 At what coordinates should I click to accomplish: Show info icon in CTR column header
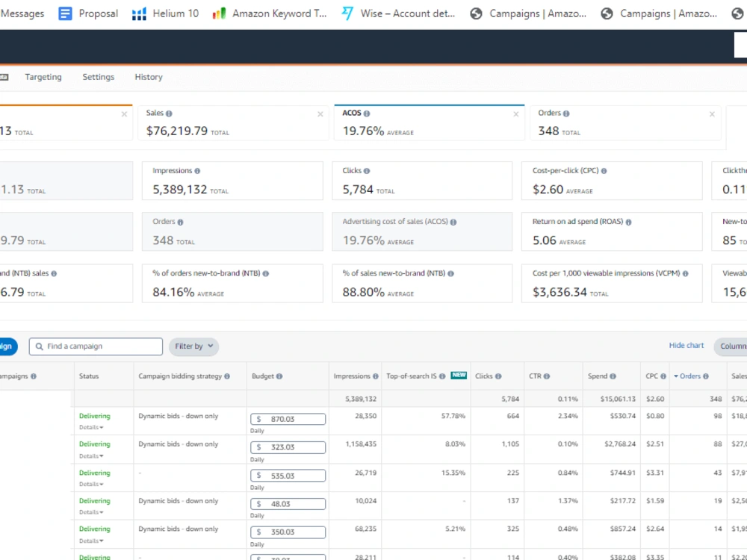pyautogui.click(x=547, y=376)
